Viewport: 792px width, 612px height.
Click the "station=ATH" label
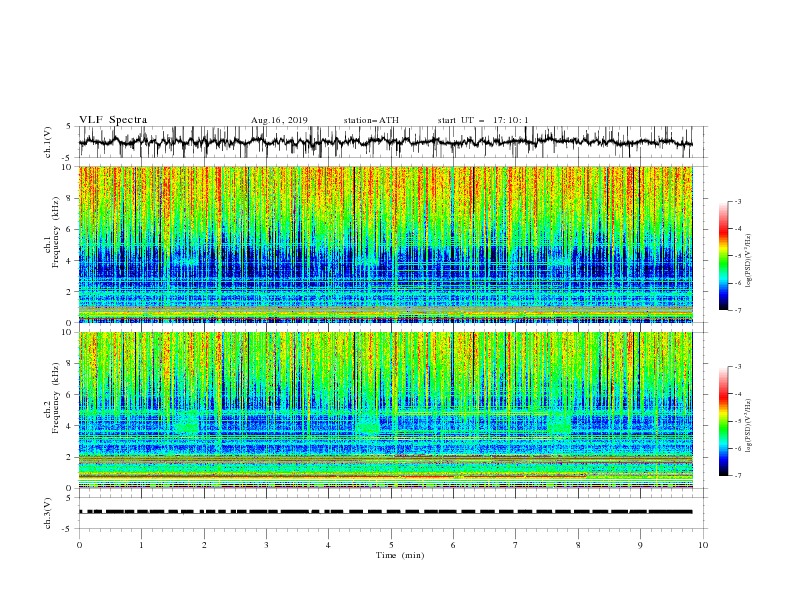[371, 120]
